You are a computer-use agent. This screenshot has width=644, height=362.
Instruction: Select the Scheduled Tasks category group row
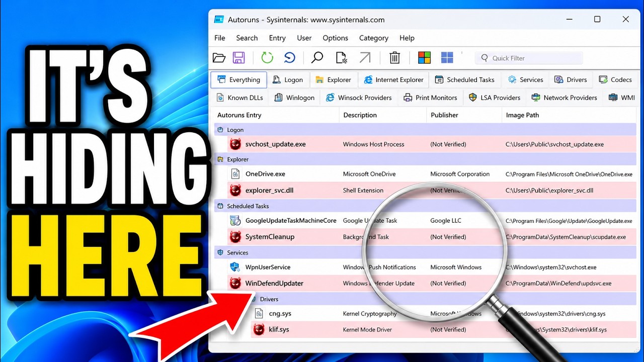426,206
